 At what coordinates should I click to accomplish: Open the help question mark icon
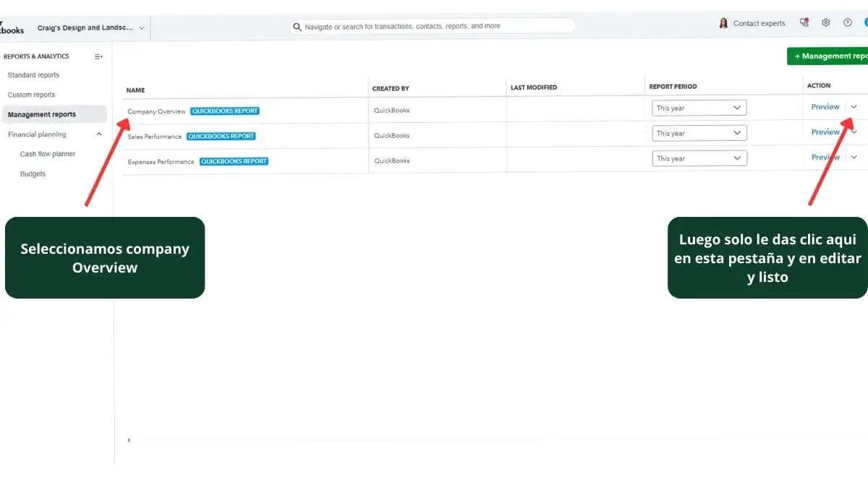(848, 23)
